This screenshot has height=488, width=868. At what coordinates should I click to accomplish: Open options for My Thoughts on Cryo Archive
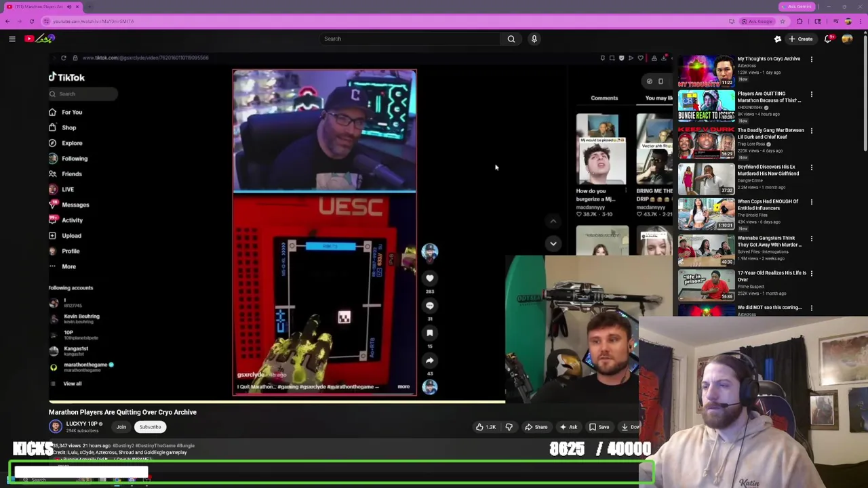(811, 59)
